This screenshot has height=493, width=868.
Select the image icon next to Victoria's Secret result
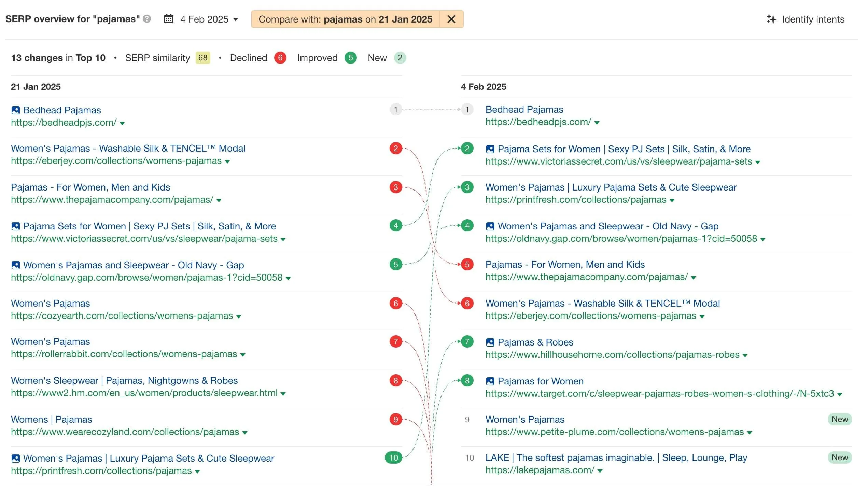[x=491, y=149]
